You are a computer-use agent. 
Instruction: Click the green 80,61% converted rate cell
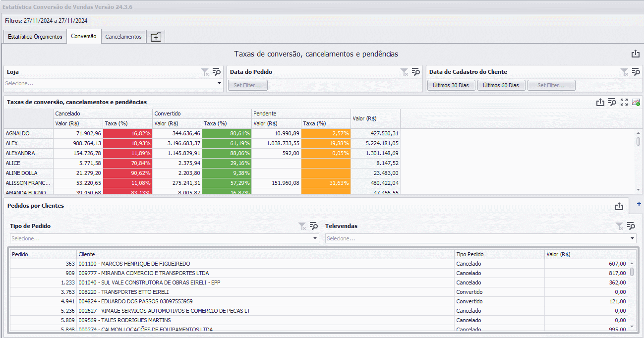tap(227, 134)
